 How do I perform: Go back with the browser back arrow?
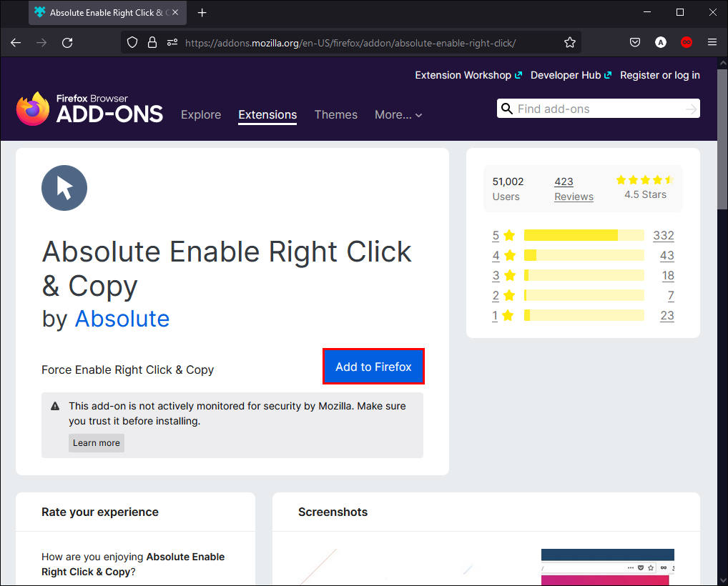(x=16, y=43)
